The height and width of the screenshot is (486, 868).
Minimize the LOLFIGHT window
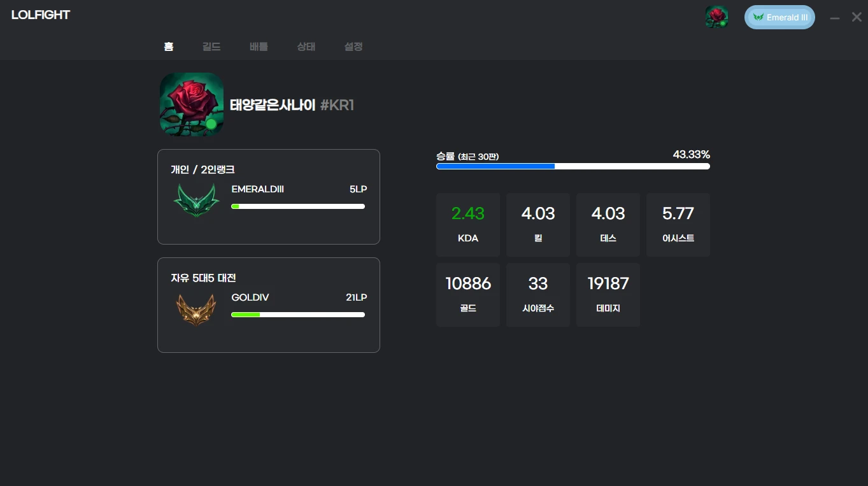click(834, 18)
